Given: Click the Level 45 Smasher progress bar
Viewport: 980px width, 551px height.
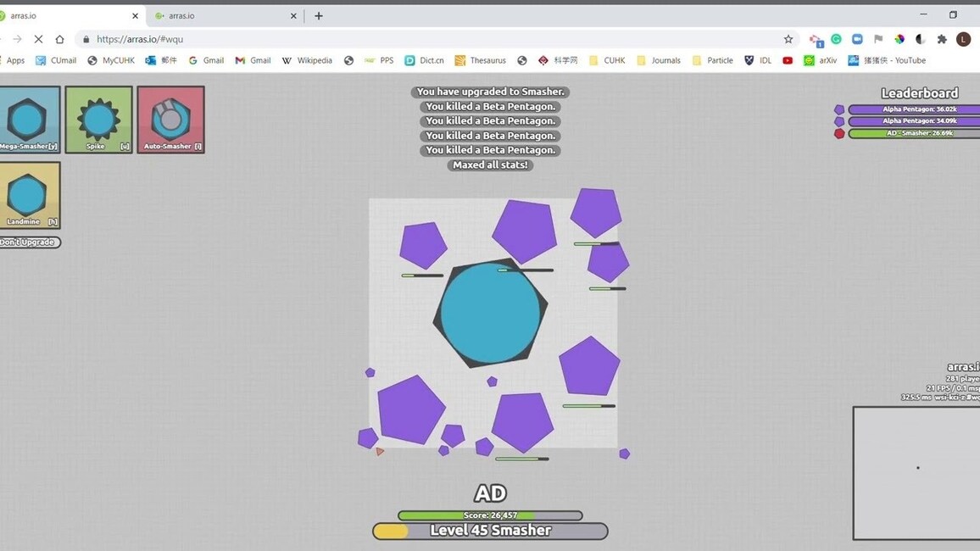Looking at the screenshot, I should coord(490,531).
